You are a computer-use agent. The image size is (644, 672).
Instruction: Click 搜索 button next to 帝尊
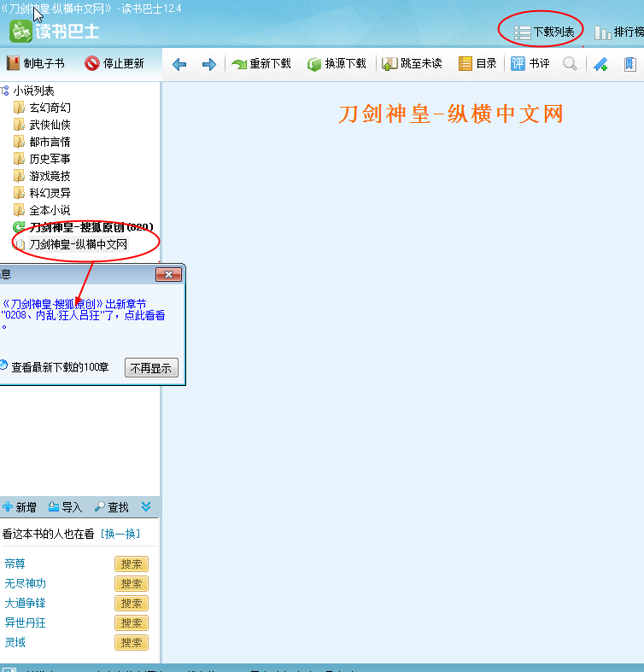tap(132, 564)
